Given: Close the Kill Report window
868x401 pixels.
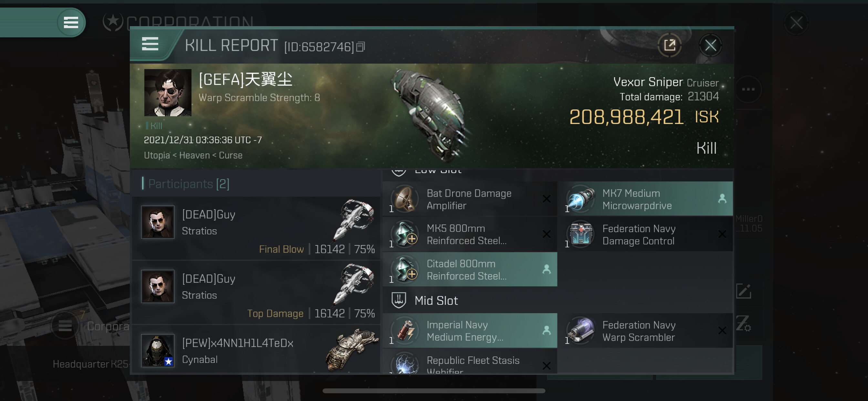Looking at the screenshot, I should point(710,45).
